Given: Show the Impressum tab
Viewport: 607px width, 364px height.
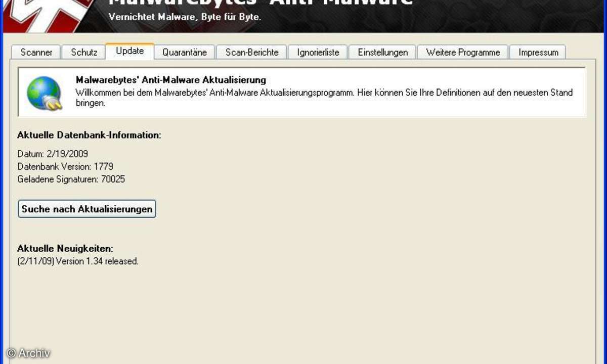Looking at the screenshot, I should [x=538, y=52].
